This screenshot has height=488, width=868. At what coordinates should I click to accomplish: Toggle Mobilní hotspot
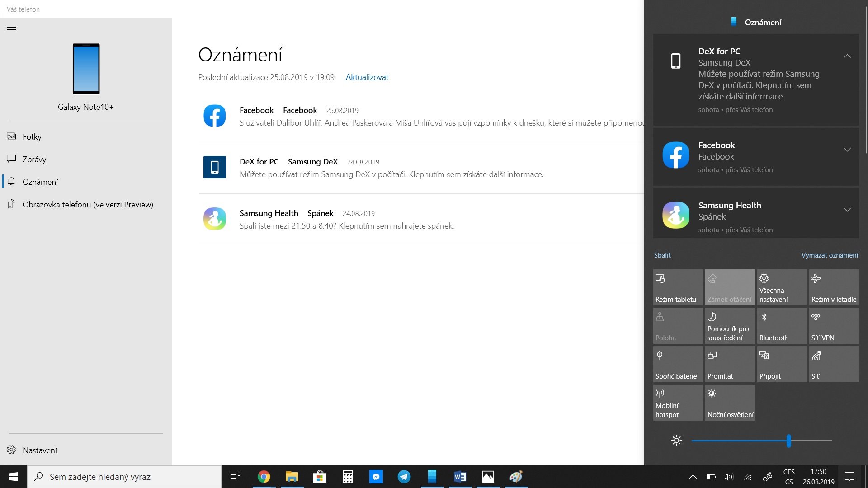click(x=678, y=403)
